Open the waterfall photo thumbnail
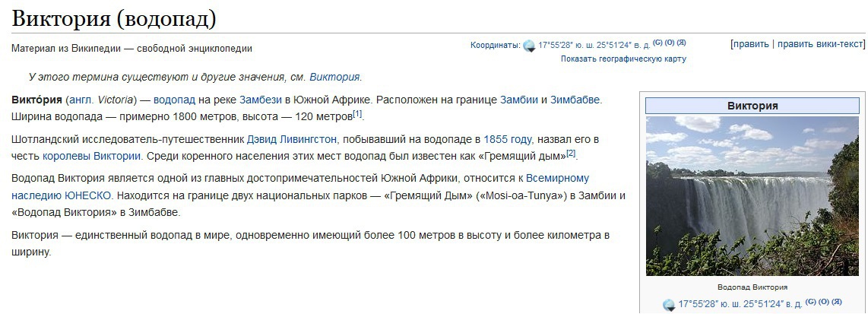Viewport: 868px width, 314px height. click(x=752, y=196)
